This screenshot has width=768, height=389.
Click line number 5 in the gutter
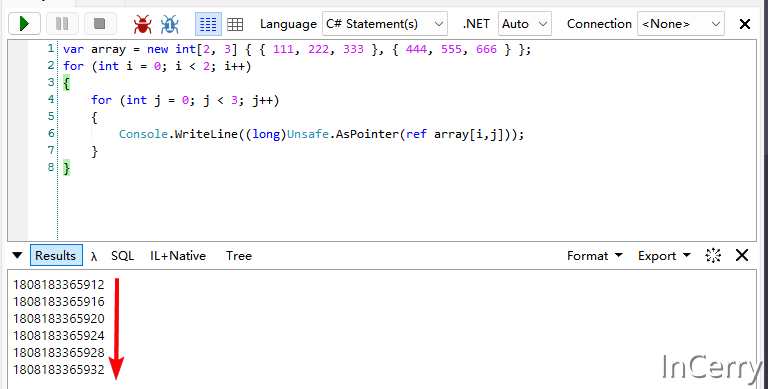tap(51, 116)
